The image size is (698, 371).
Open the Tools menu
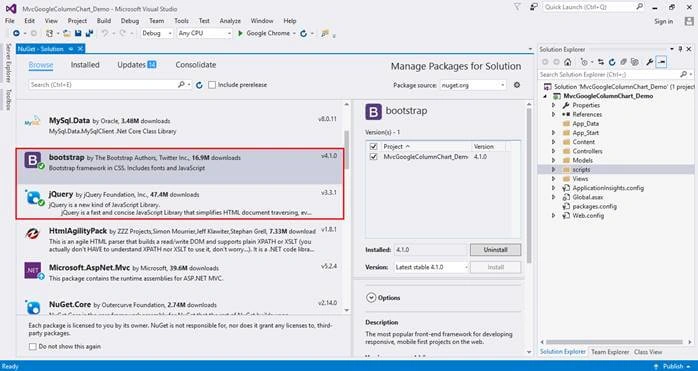tap(181, 21)
